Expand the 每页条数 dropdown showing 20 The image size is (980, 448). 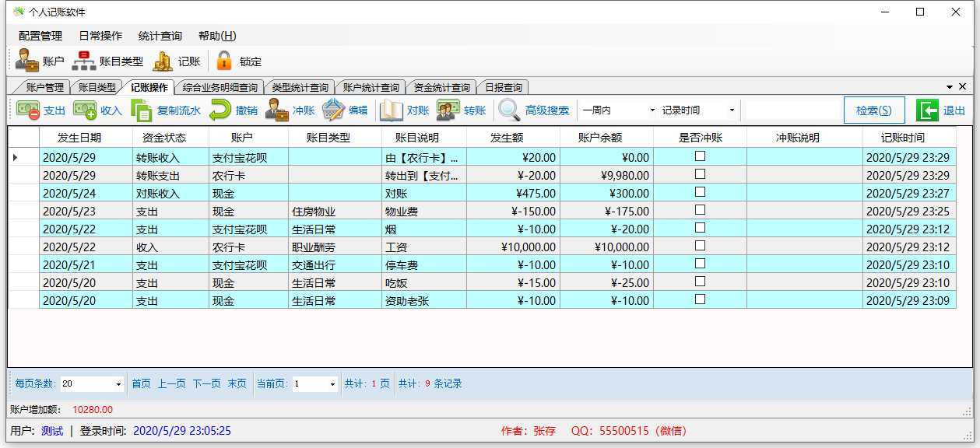click(118, 384)
